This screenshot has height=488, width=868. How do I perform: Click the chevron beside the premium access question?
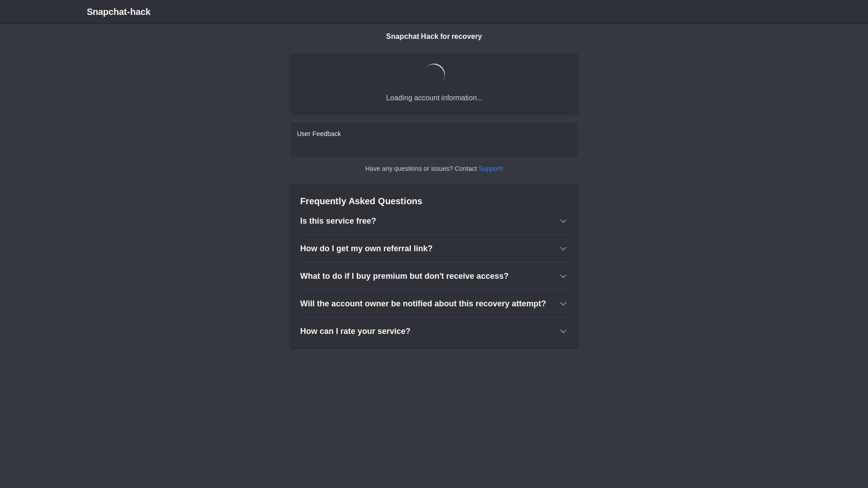click(x=563, y=276)
